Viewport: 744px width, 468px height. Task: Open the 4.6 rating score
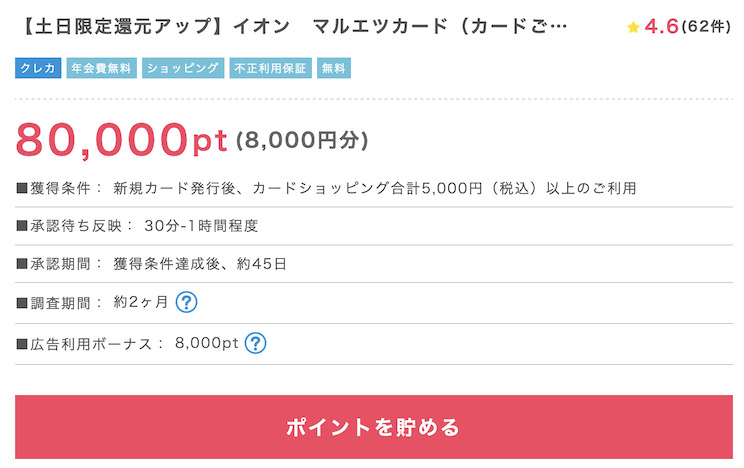coord(661,26)
